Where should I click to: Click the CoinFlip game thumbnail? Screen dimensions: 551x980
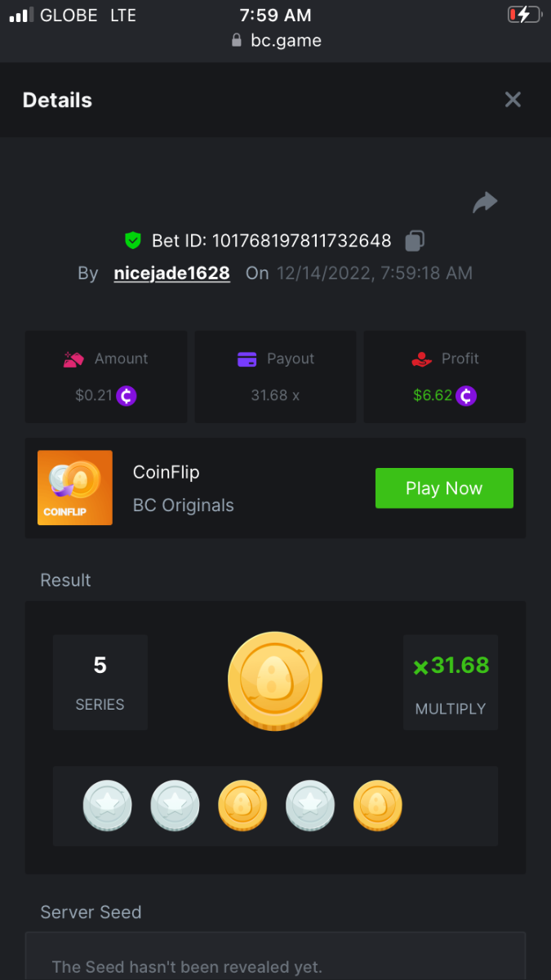pyautogui.click(x=75, y=488)
